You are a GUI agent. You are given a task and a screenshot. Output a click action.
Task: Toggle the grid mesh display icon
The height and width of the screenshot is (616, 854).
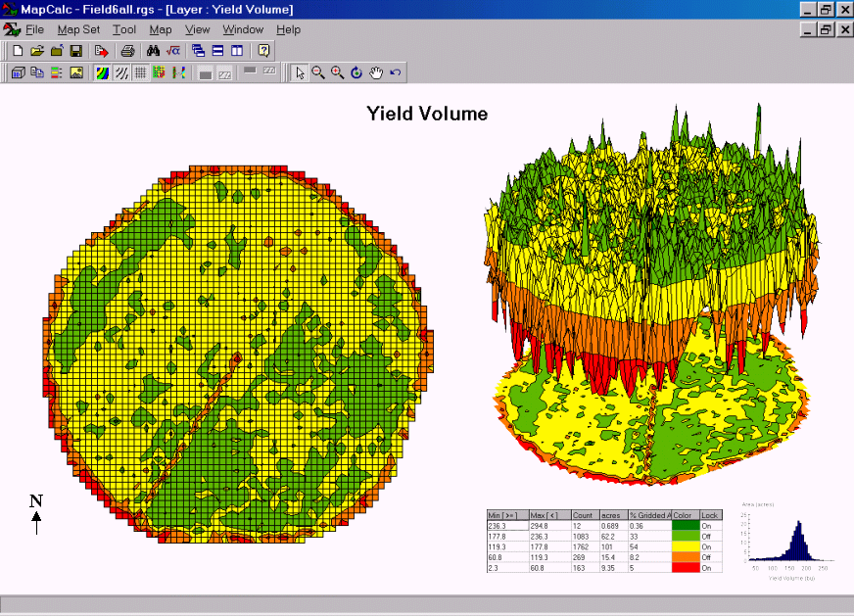coord(140,72)
